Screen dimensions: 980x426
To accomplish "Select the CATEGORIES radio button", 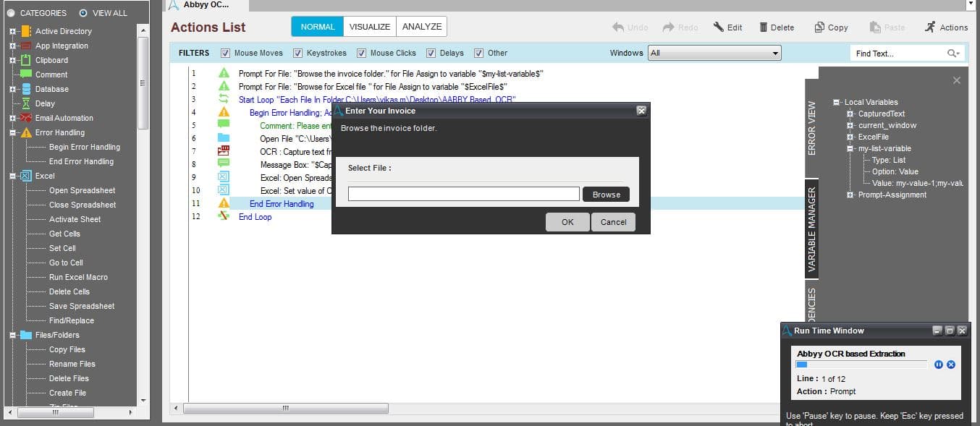I will [x=11, y=13].
